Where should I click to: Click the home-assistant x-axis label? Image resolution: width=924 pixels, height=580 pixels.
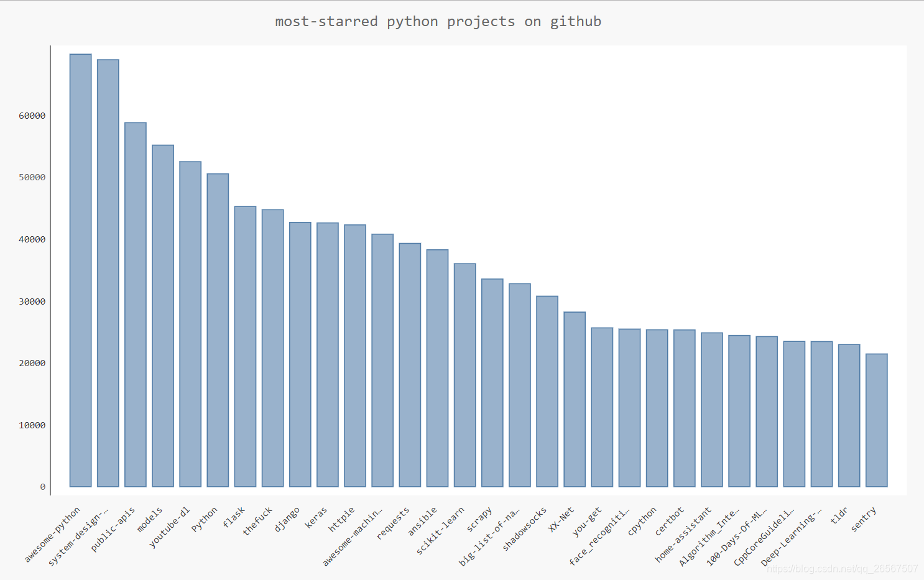pos(683,535)
